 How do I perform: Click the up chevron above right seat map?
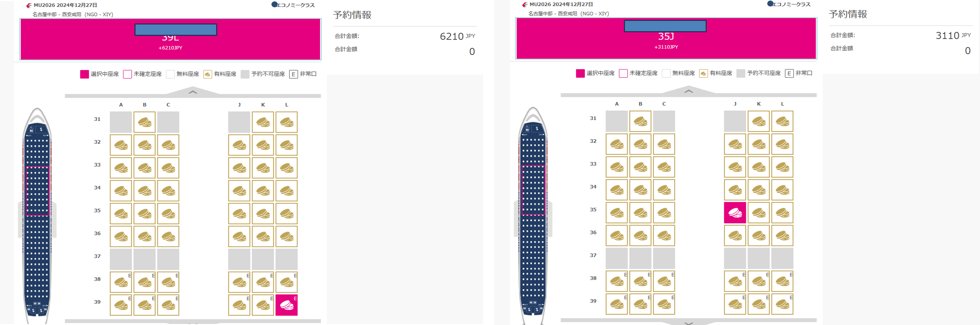click(x=689, y=91)
